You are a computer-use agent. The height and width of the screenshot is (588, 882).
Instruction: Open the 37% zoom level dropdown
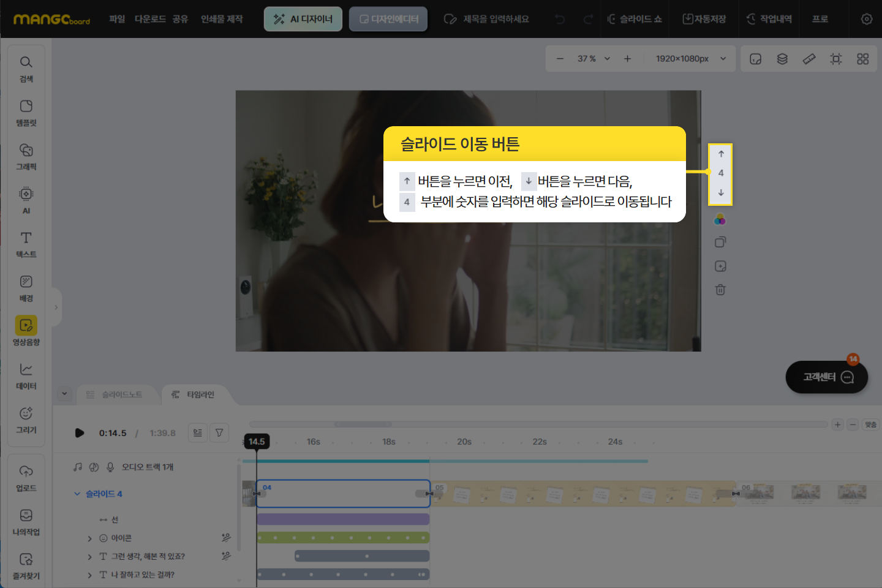594,59
